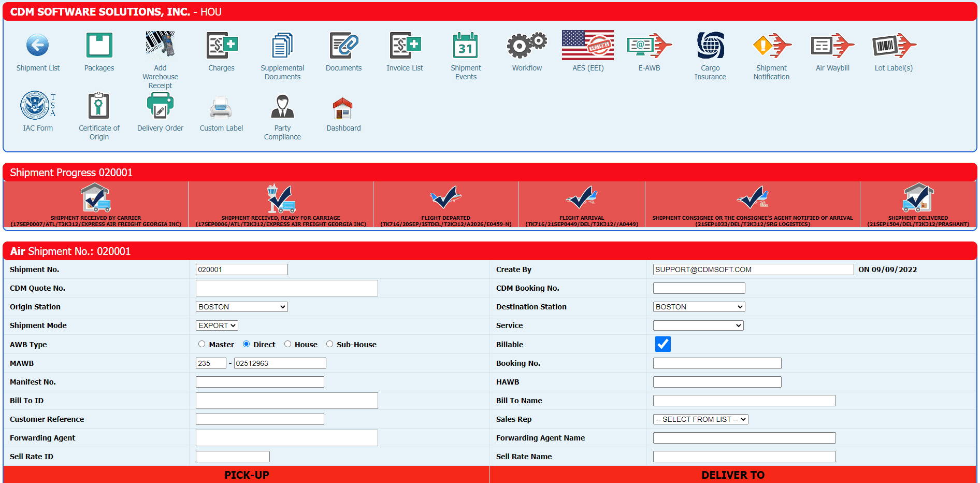
Task: Click the HAWB input field
Action: (717, 382)
